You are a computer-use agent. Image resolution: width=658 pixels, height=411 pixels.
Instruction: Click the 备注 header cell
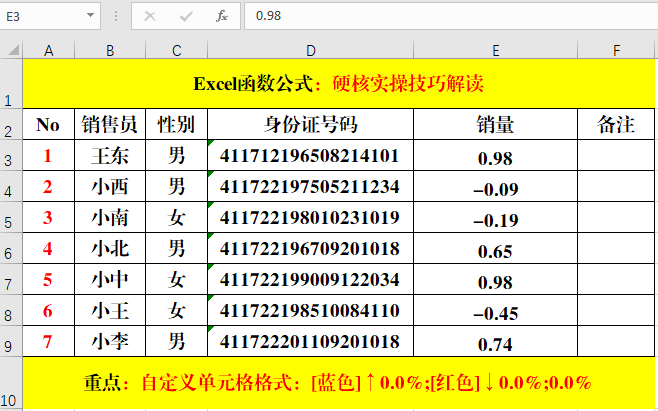click(x=617, y=125)
